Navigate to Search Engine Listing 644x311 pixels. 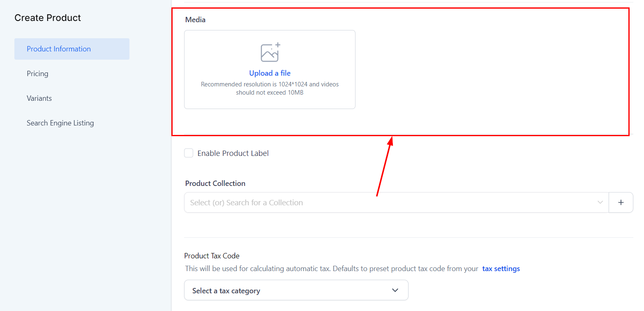[x=60, y=123]
